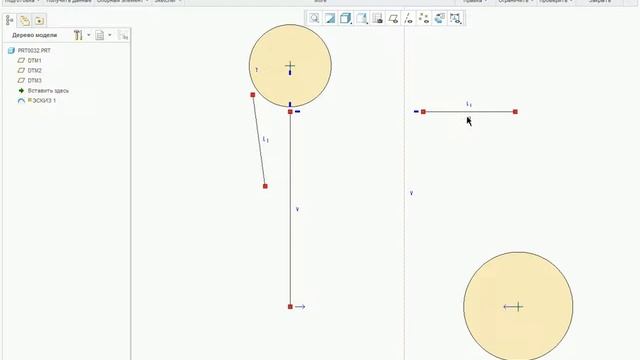Select the top endpoint of slanted line
Screen dimensions: 640x360
click(253, 95)
